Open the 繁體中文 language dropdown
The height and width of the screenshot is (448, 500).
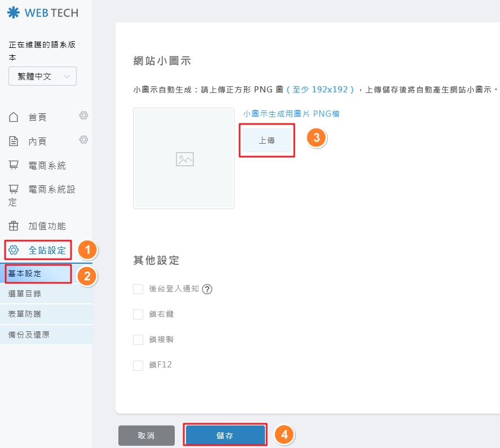point(42,76)
